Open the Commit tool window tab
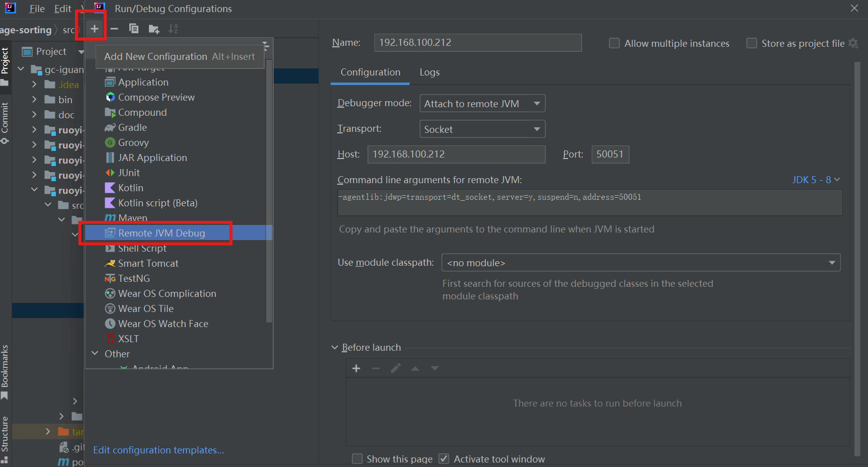 pyautogui.click(x=5, y=123)
